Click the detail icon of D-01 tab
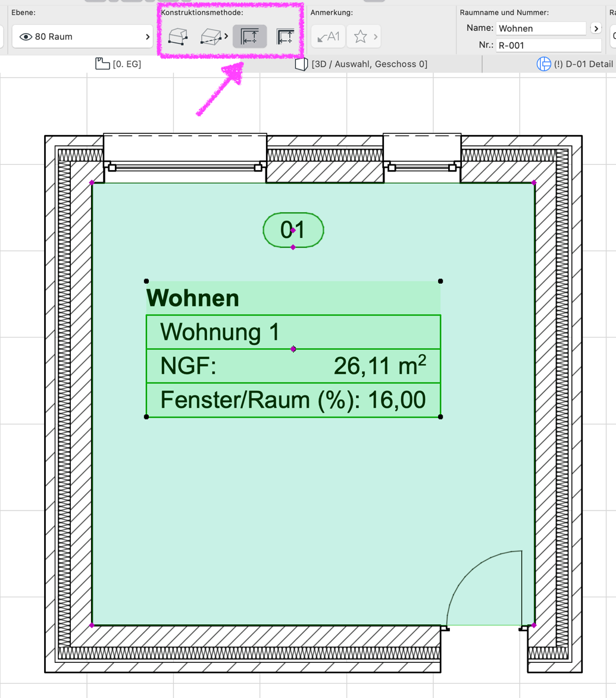616x698 pixels. pyautogui.click(x=543, y=64)
